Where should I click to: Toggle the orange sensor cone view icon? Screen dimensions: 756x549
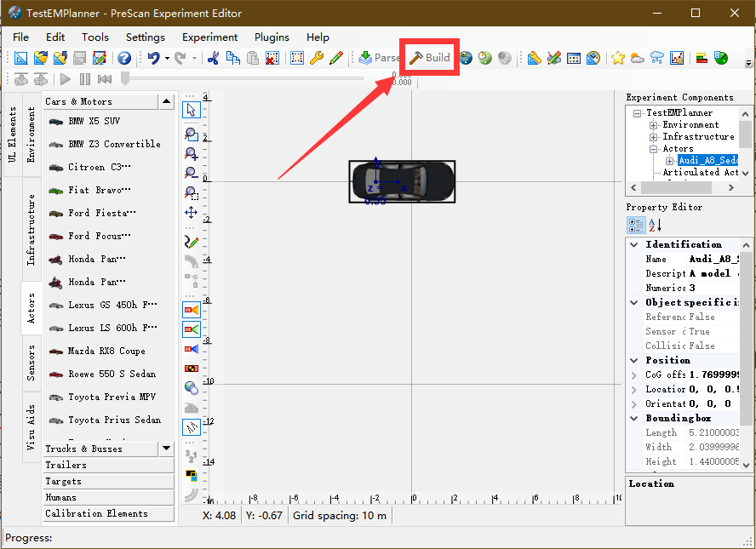(x=192, y=310)
